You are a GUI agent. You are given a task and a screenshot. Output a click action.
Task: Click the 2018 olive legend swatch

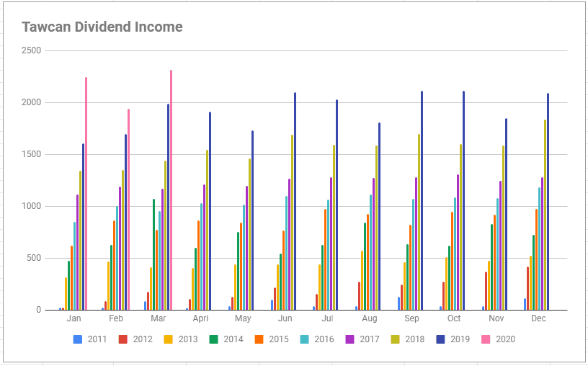[x=396, y=339]
